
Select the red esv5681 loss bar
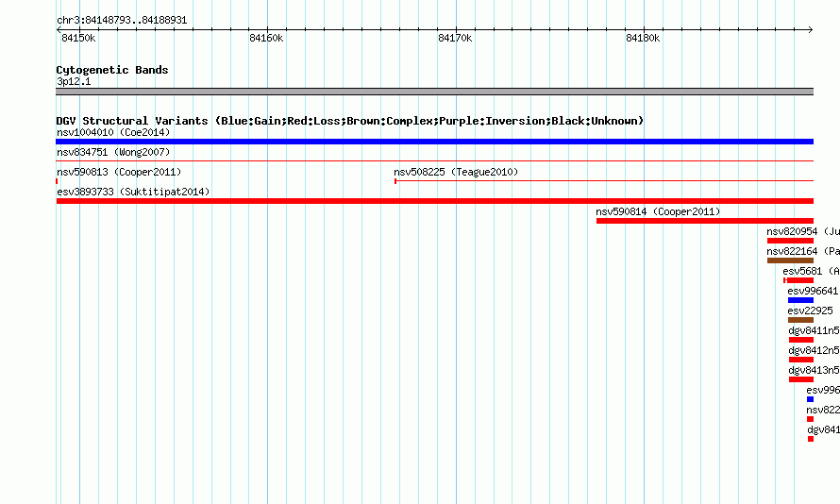click(x=798, y=280)
